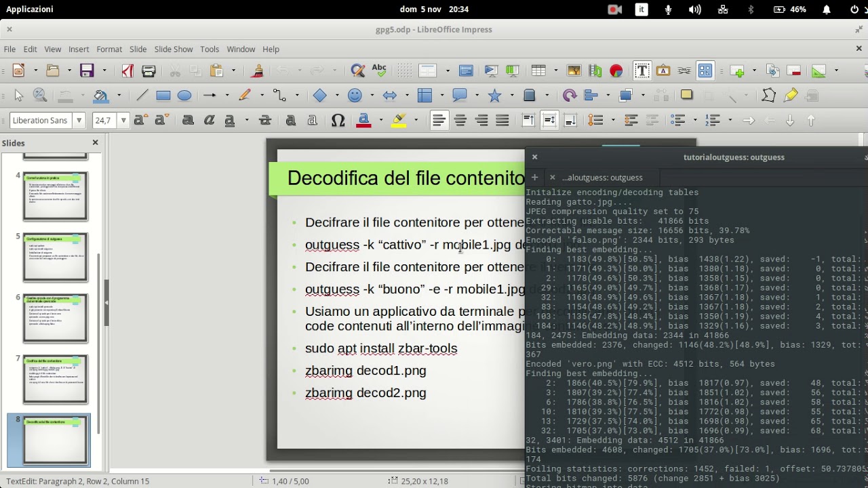Insert a table using the toolbar
The height and width of the screenshot is (488, 868).
pos(538,70)
